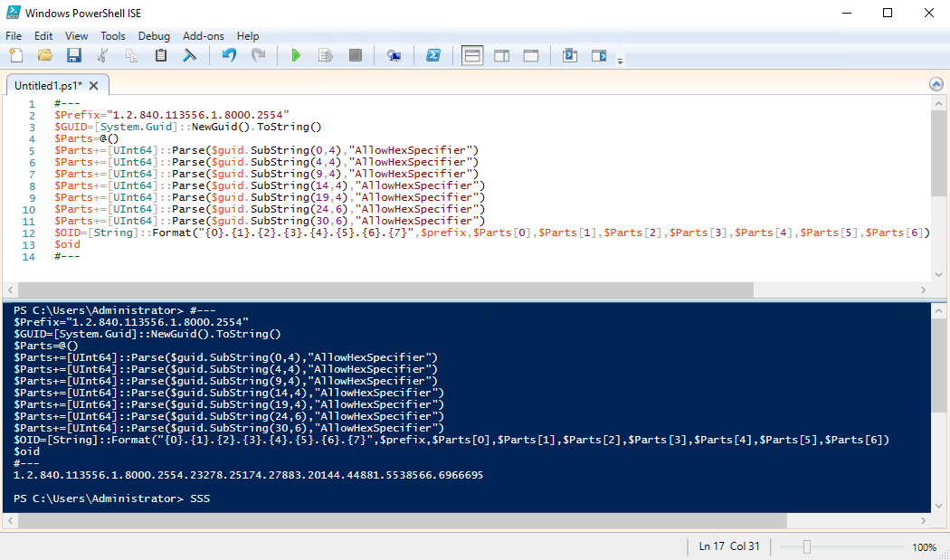This screenshot has height=560, width=950.
Task: Click the $Prefix line in script editor
Action: (172, 115)
